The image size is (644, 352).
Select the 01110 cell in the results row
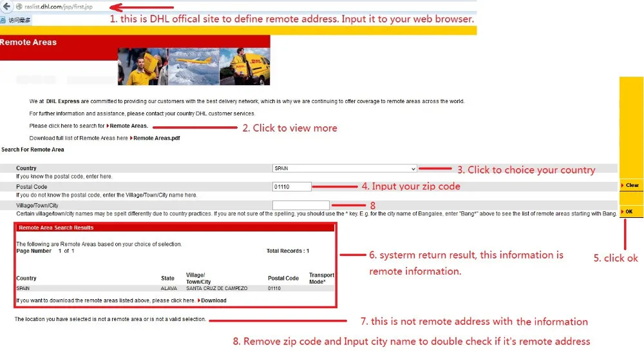[x=274, y=288]
